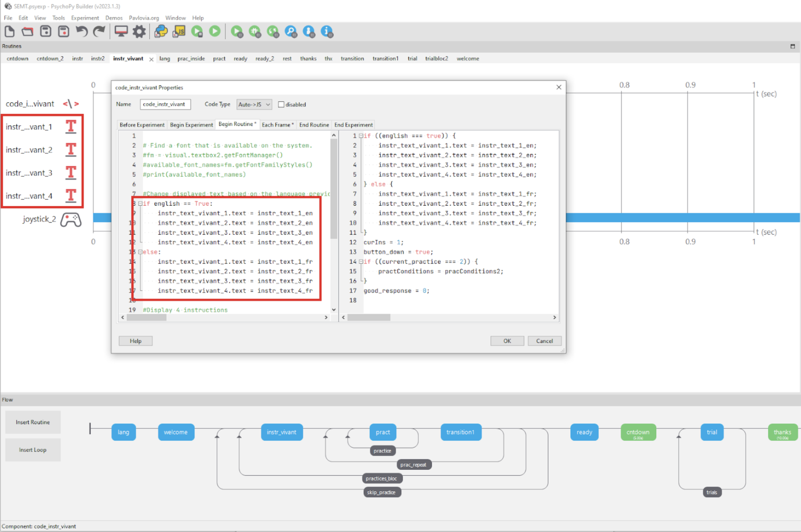
Task: Send experiment to Runner icon
Action: 197,32
